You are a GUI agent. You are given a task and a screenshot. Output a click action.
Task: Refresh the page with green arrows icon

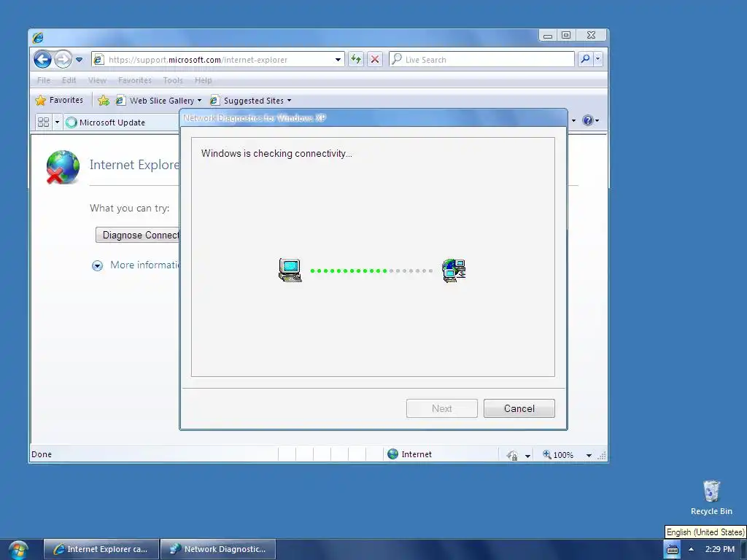[x=356, y=59]
